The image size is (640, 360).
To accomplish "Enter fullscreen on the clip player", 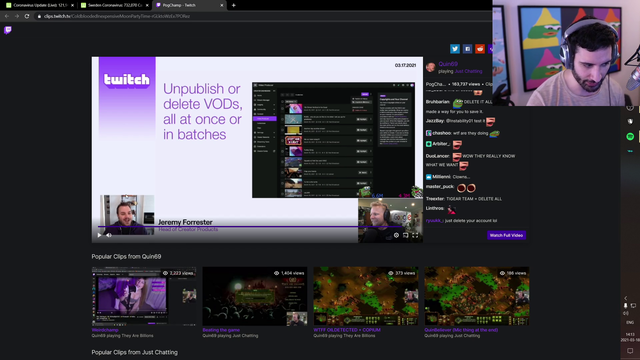I will pos(415,235).
